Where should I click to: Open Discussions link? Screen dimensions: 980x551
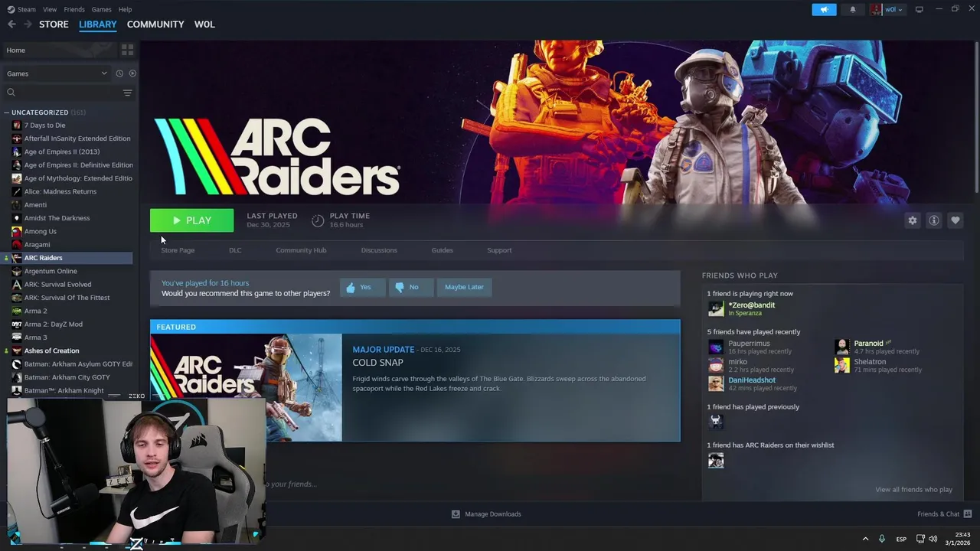379,250
